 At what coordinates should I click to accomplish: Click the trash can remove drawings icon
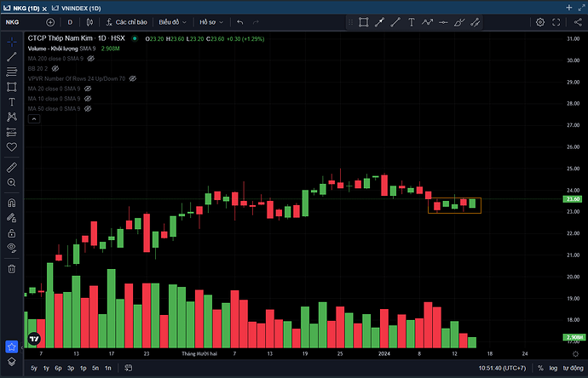pos(12,269)
